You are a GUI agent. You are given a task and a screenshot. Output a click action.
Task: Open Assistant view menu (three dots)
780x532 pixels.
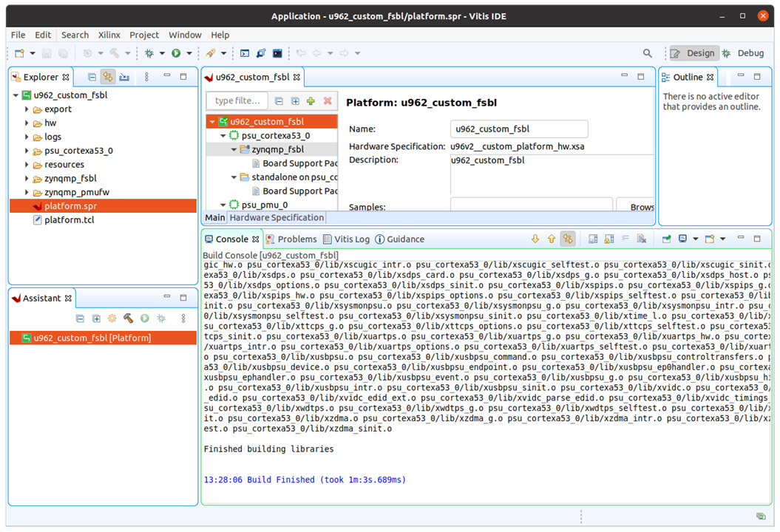pyautogui.click(x=183, y=318)
